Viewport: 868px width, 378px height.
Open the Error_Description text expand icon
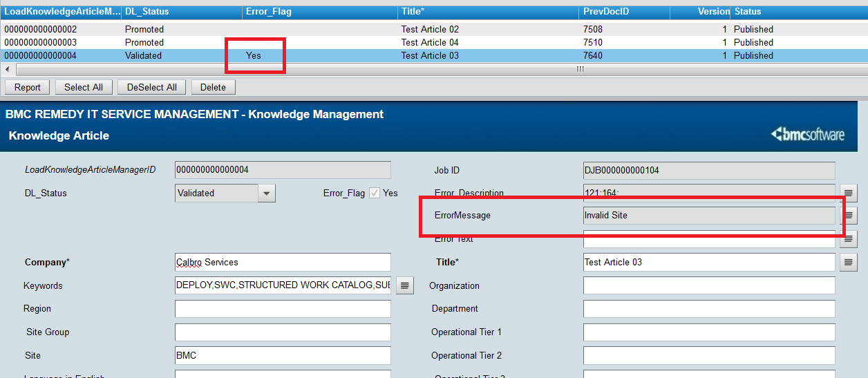click(849, 193)
